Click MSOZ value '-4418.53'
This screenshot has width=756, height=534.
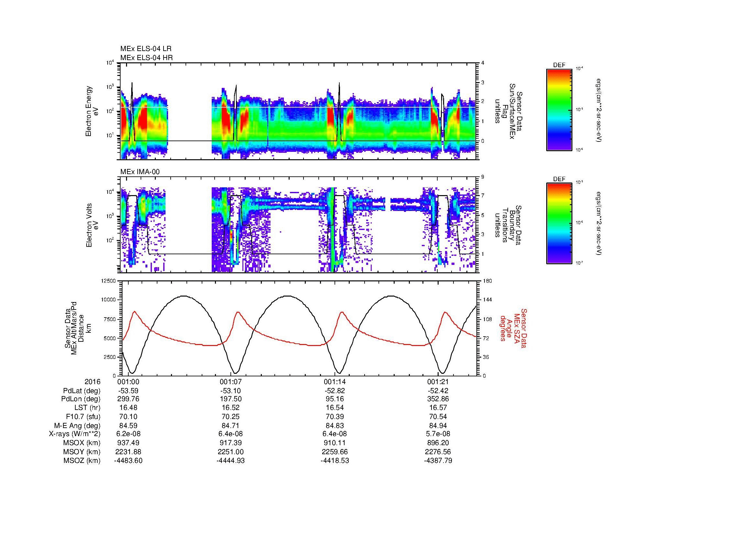(x=335, y=461)
